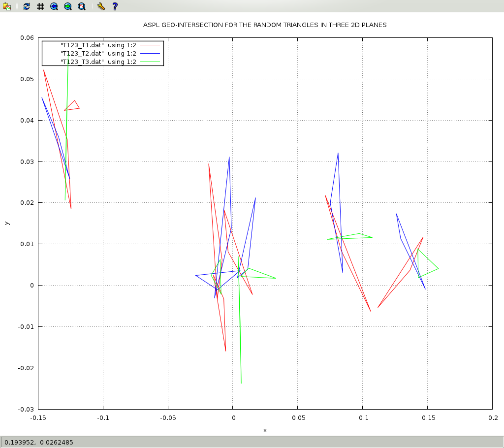Click the 0.2 tick label on x axis
The height and width of the screenshot is (448, 504).
(492, 418)
